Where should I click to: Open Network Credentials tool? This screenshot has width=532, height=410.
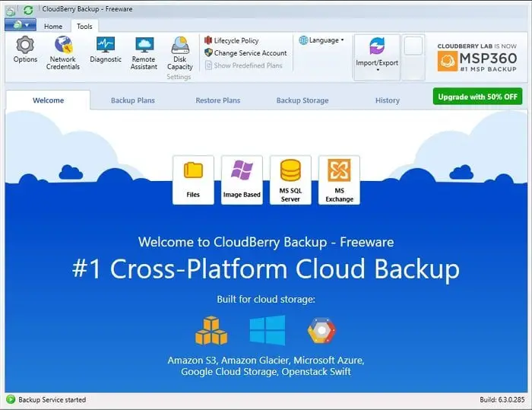pos(63,52)
